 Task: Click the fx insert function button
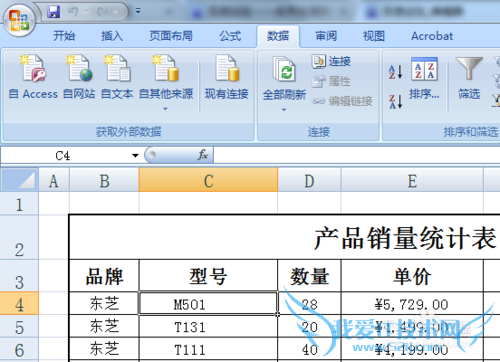(203, 155)
